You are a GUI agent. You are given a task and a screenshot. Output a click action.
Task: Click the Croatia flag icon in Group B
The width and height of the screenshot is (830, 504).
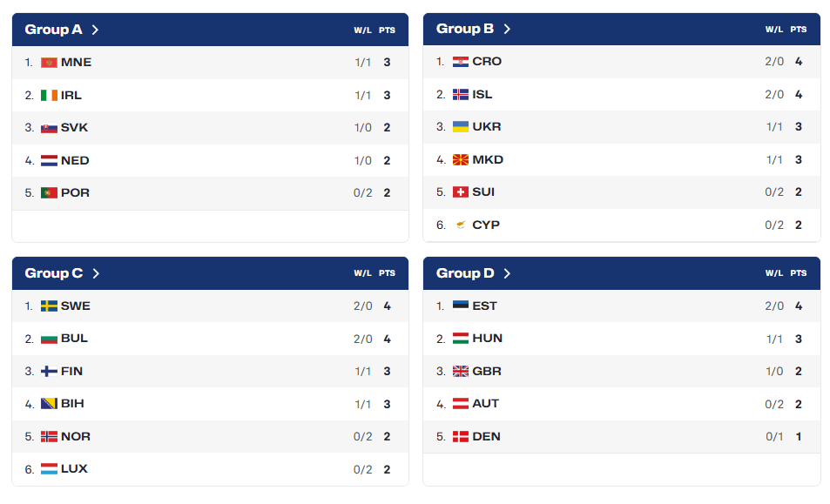tap(461, 62)
